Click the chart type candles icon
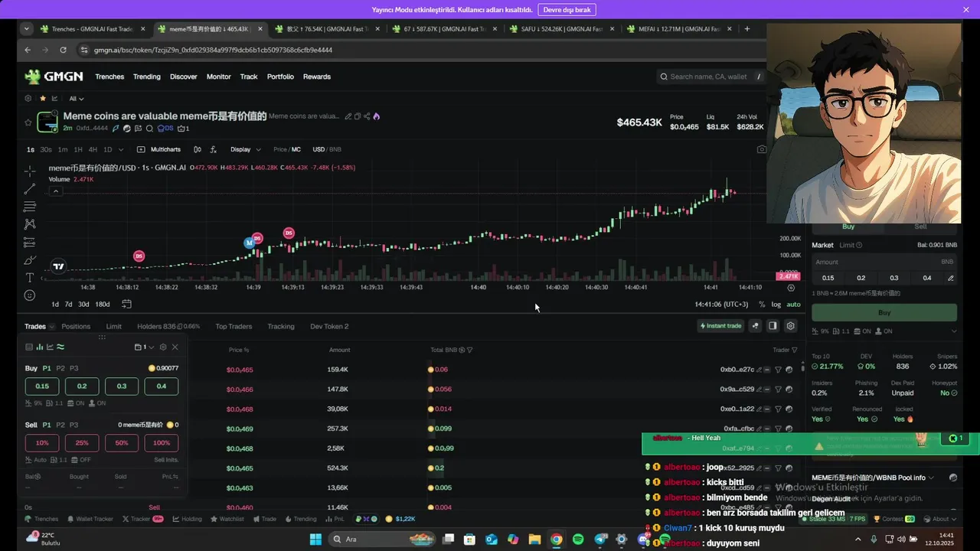Viewport: 980px width, 551px height. click(198, 149)
